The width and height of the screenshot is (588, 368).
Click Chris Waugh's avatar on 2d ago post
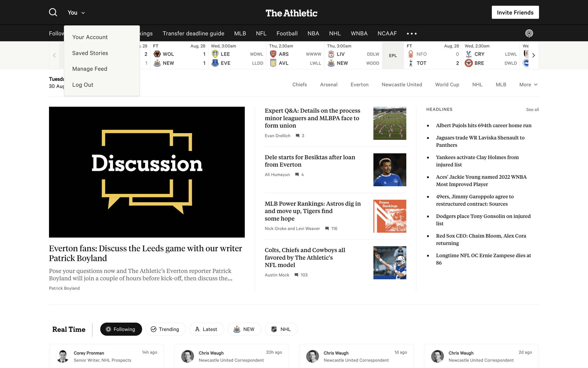437,356
